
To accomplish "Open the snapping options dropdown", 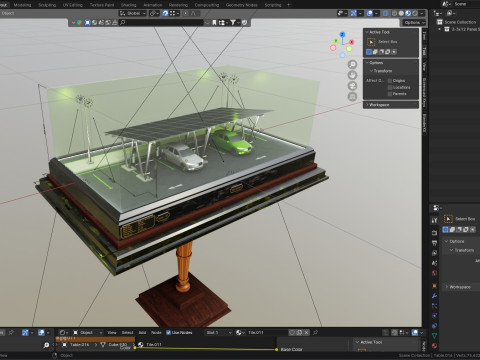I will (x=174, y=13).
